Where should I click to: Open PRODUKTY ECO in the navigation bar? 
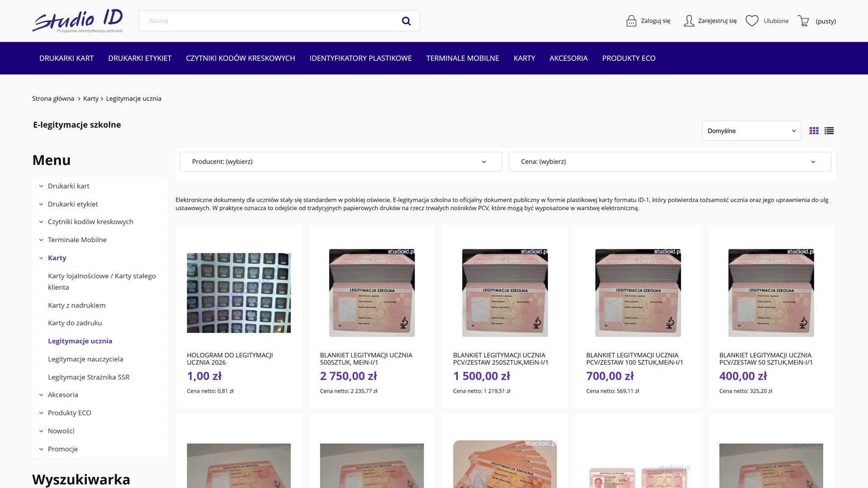click(628, 58)
